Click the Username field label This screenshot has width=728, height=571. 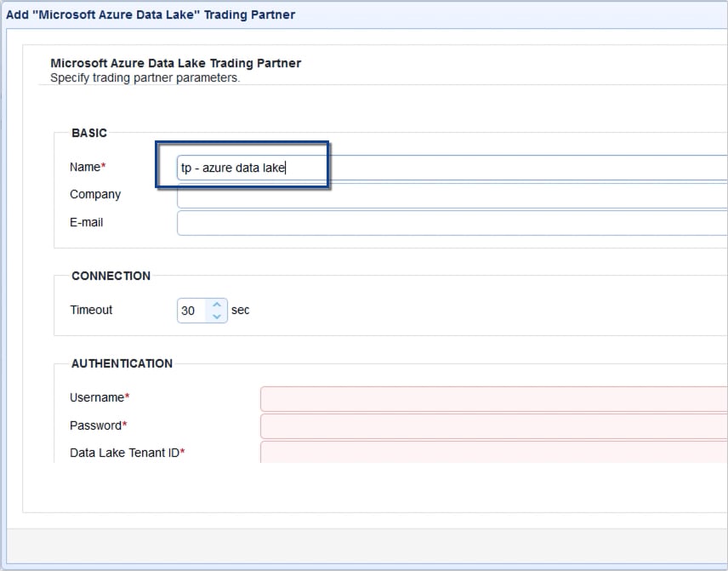[95, 397]
